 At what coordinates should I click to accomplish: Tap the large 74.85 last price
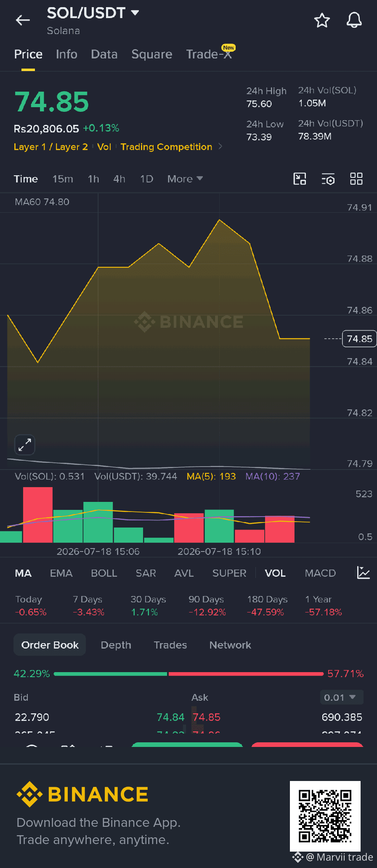[x=51, y=102]
